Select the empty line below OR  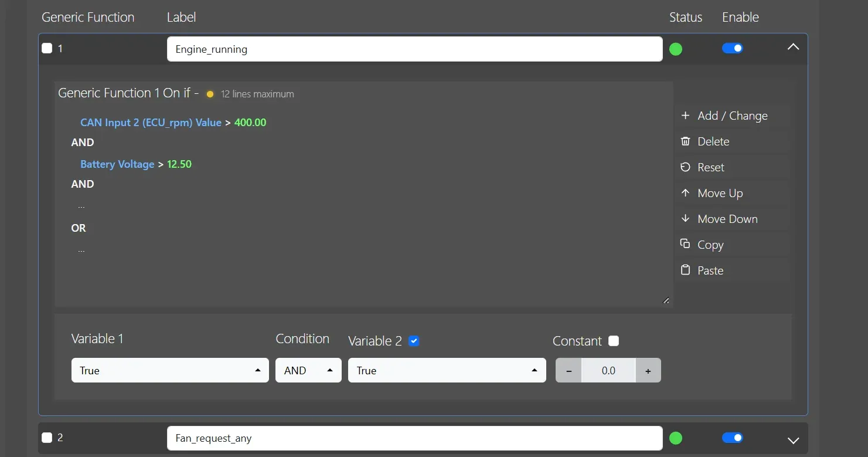tap(81, 250)
